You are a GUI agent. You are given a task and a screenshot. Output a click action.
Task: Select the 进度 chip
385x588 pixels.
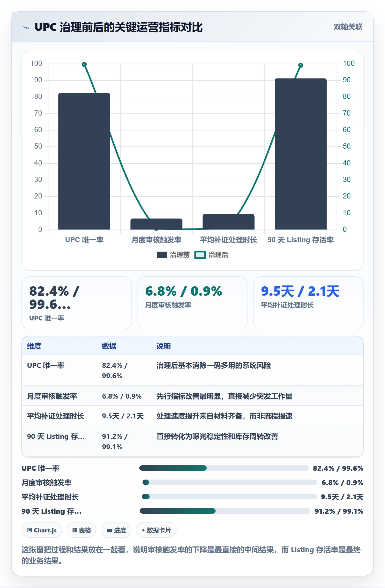(116, 530)
